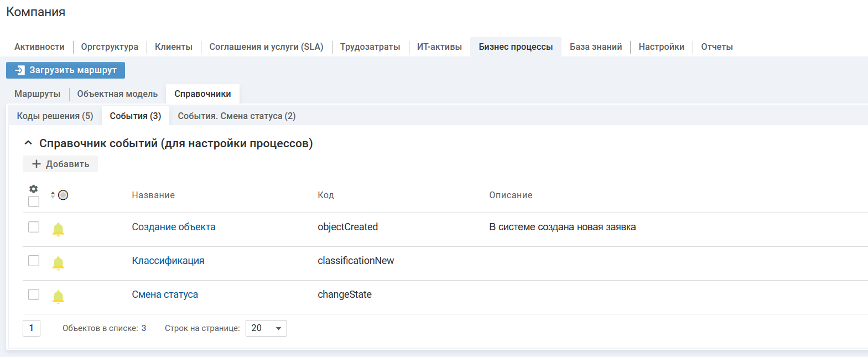
Task: Toggle the select-all checkbox in table header
Action: (x=34, y=201)
